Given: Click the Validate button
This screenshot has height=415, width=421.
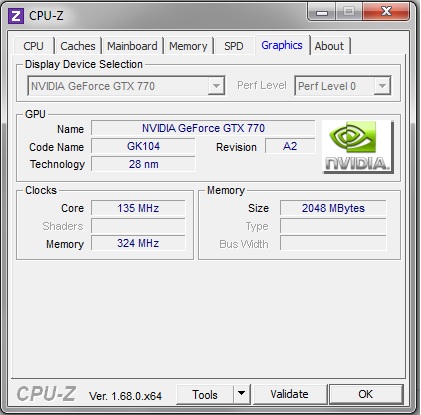Looking at the screenshot, I should 289,394.
